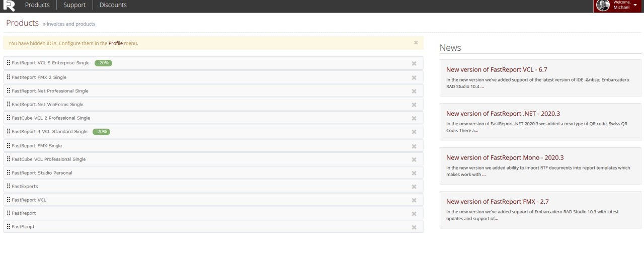Remove FastReport 4 VCL Standard Single row

click(x=414, y=132)
